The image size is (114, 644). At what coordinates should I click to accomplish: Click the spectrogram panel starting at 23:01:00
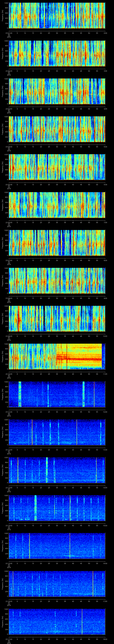click(x=57, y=16)
